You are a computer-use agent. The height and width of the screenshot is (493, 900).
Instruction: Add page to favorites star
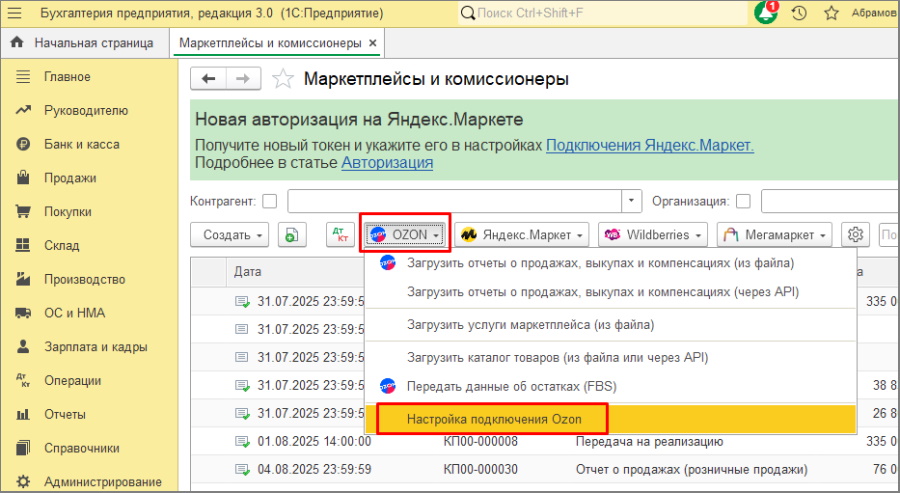tap(282, 79)
